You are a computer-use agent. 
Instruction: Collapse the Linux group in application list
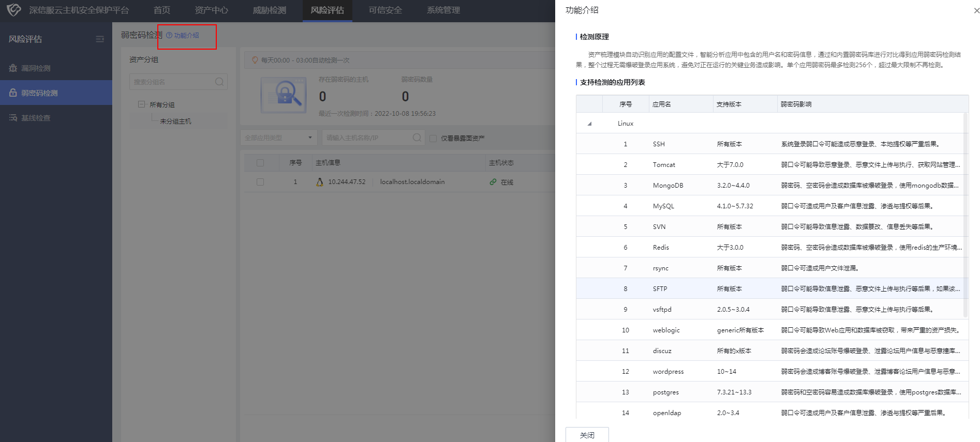point(589,124)
